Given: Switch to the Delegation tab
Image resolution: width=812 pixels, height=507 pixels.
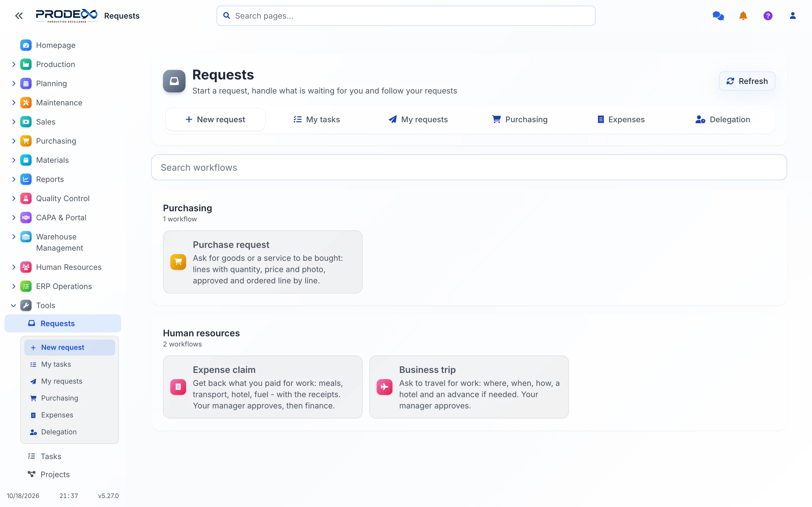Looking at the screenshot, I should (x=723, y=119).
